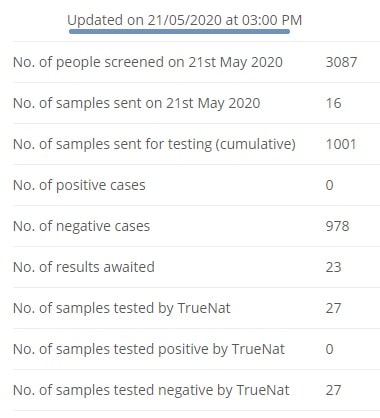
Task: Click the negative cases value 978
Action: click(x=337, y=226)
